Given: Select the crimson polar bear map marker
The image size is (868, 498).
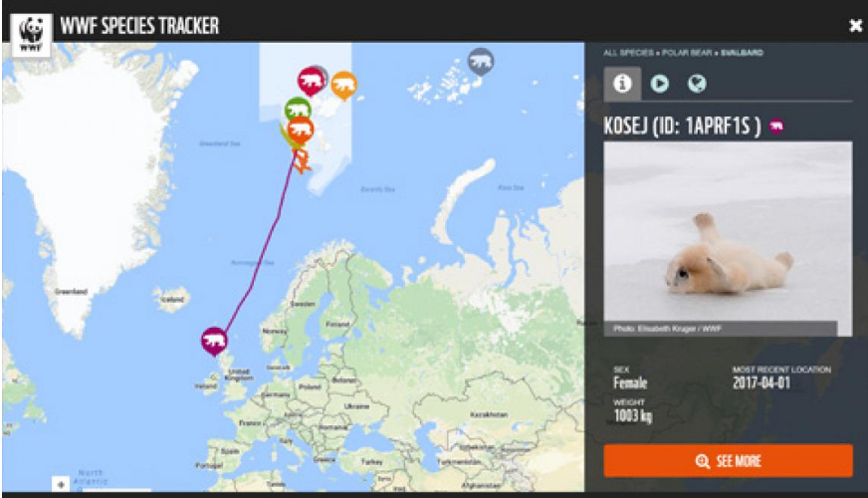Looking at the screenshot, I should tap(312, 81).
